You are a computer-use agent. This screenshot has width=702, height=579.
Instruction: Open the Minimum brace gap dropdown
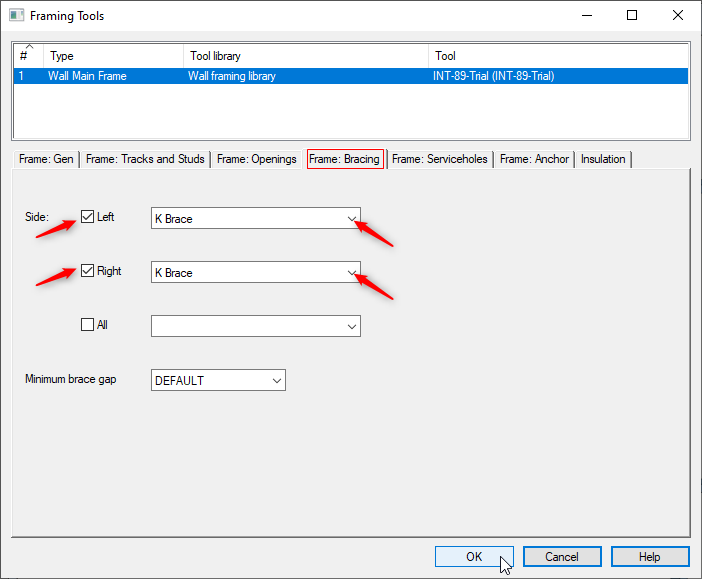[218, 380]
